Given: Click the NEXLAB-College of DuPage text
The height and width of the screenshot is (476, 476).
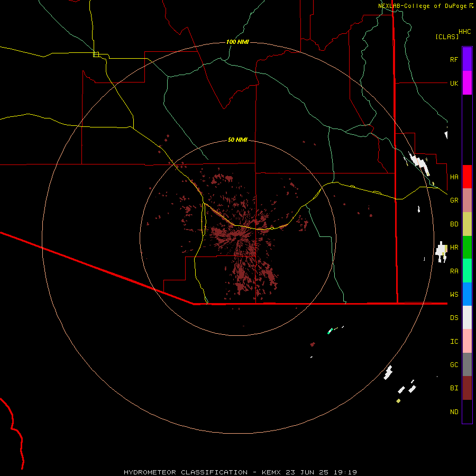Looking at the screenshot, I should (423, 6).
